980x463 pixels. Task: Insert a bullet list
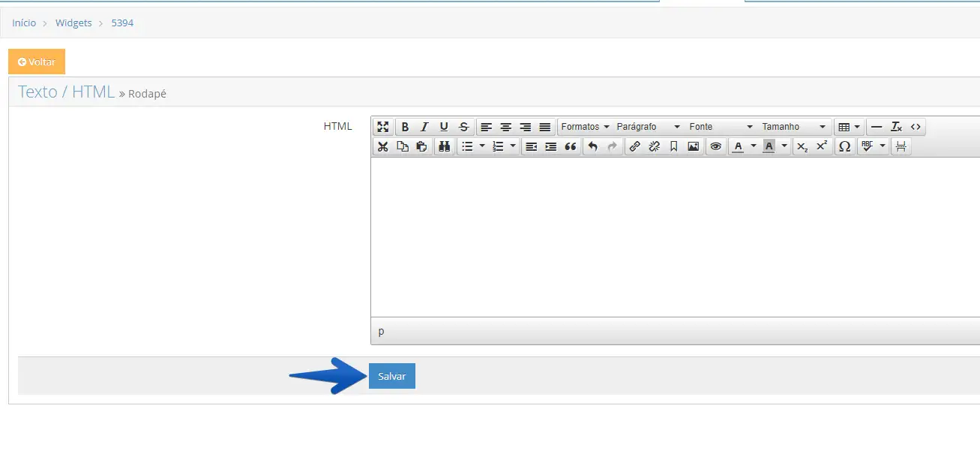pyautogui.click(x=467, y=146)
